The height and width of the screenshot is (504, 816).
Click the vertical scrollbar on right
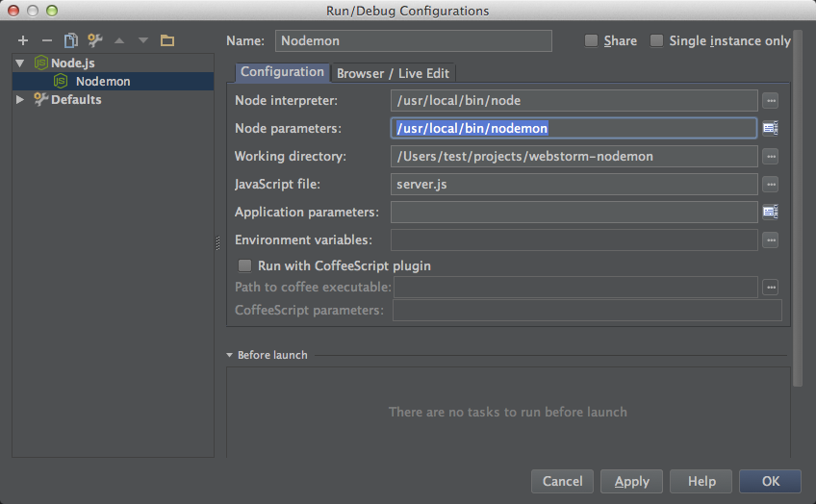[x=798, y=208]
